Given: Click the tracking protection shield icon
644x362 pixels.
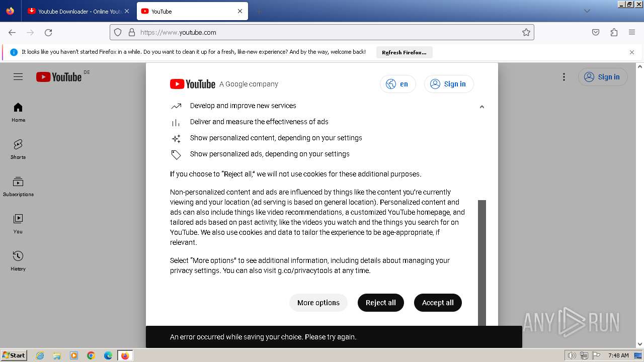Looking at the screenshot, I should 118,32.
